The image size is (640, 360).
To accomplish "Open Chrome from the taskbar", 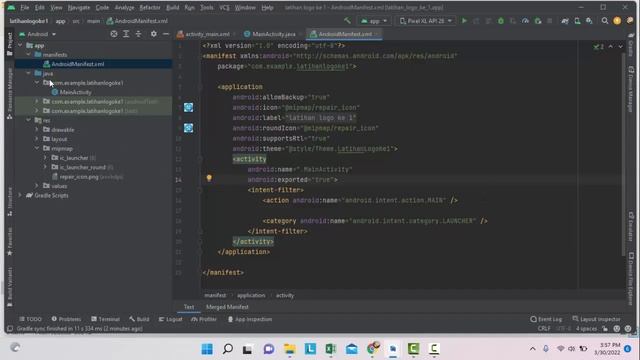I will 373,348.
